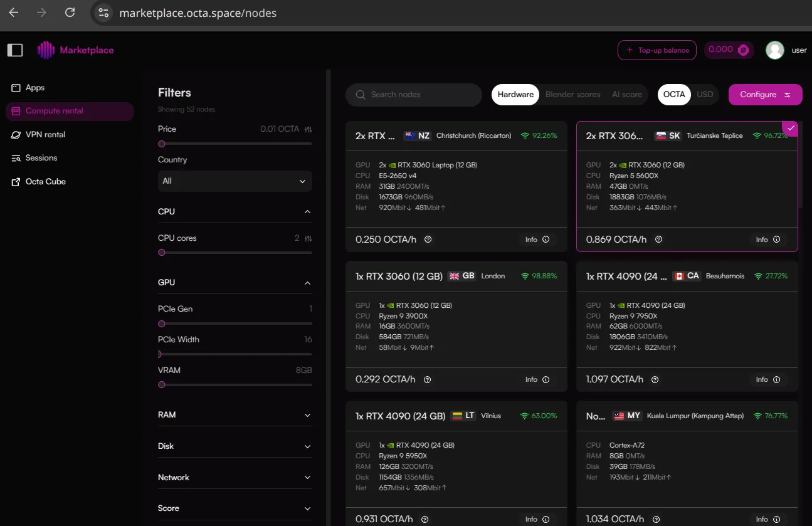
Task: Open CPU cores filter settings icon
Action: pos(308,238)
